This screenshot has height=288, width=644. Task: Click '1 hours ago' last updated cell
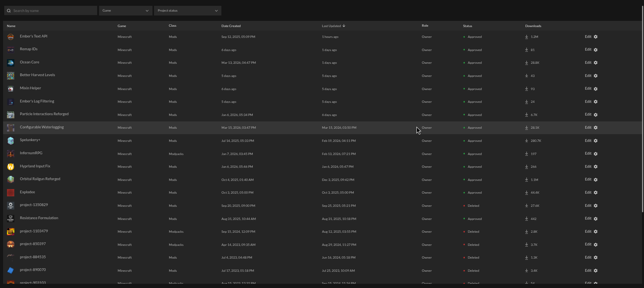click(330, 37)
